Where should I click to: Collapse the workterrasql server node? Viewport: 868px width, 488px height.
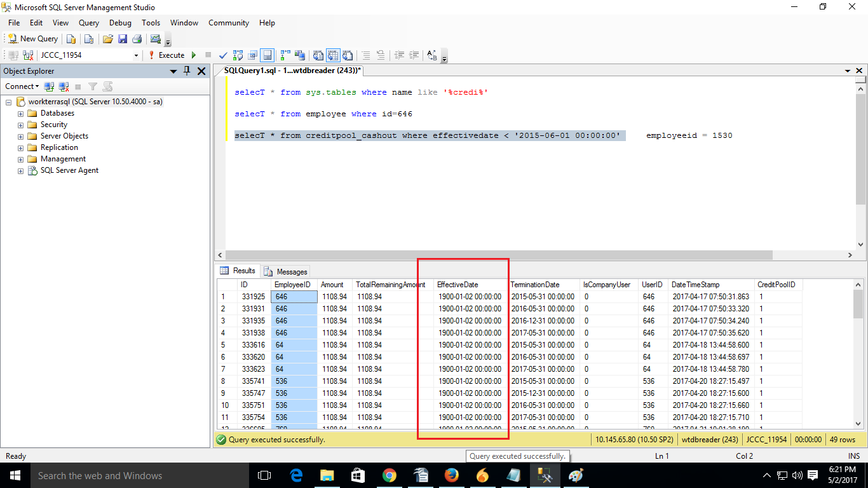coord(9,102)
